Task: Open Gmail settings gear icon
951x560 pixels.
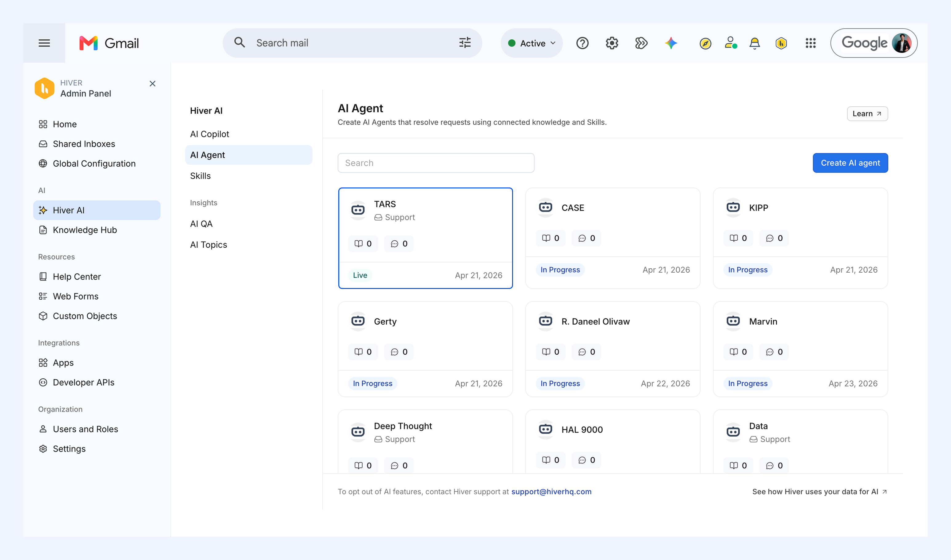Action: [x=612, y=43]
